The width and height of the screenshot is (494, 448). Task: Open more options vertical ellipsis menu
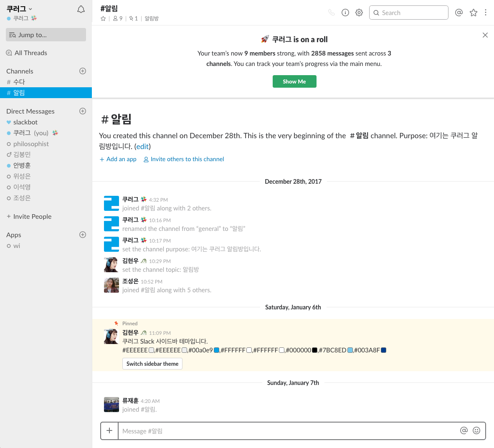coord(486,13)
